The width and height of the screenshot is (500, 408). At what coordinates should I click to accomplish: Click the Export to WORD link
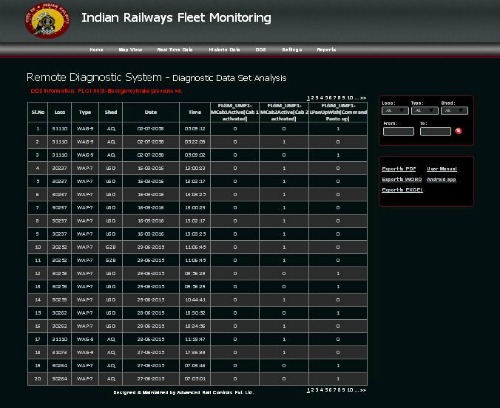point(402,179)
